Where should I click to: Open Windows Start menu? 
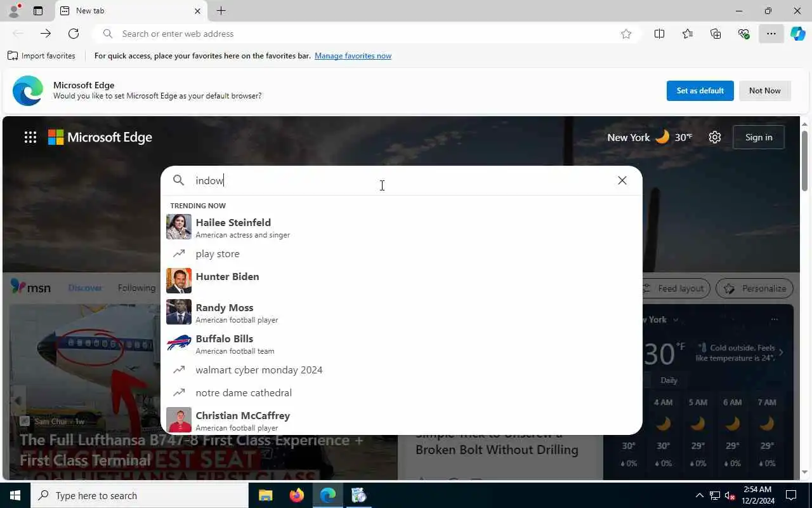(15, 495)
